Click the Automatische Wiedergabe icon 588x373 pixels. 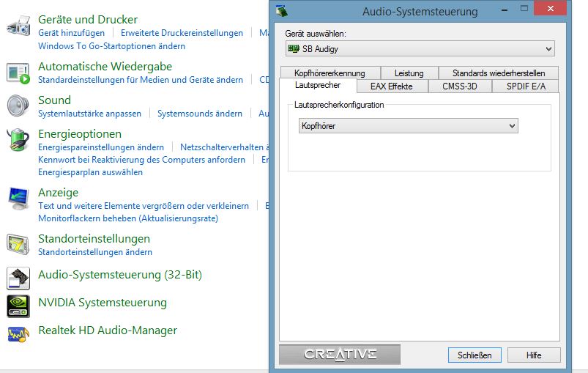18,73
